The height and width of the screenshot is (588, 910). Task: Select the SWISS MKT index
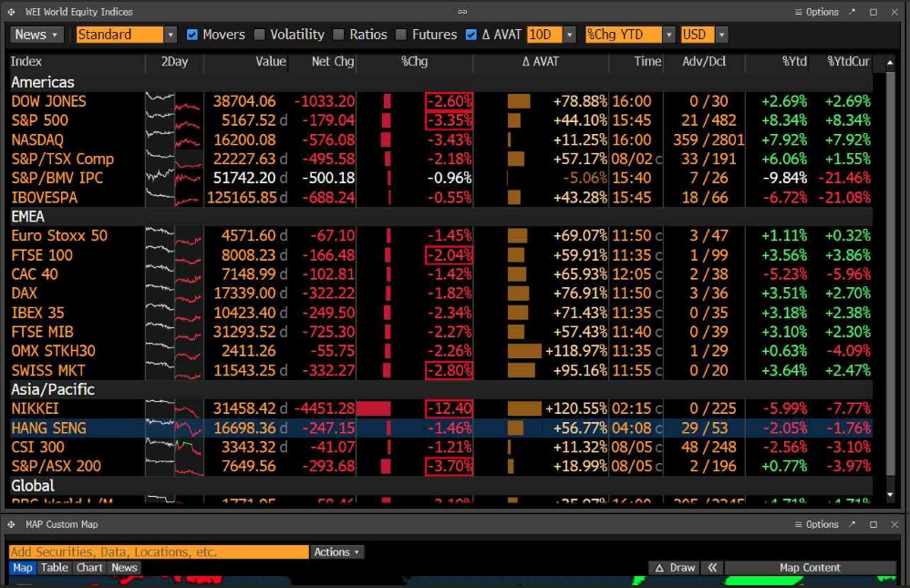pyautogui.click(x=48, y=370)
